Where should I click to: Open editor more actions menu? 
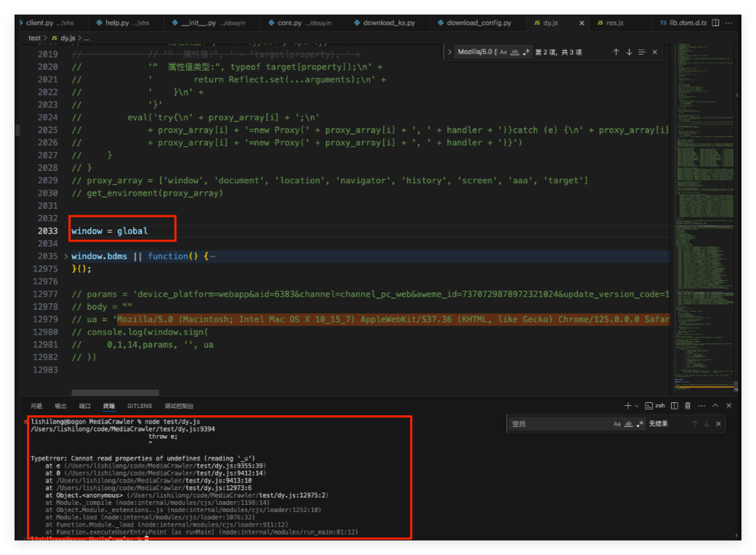click(729, 23)
